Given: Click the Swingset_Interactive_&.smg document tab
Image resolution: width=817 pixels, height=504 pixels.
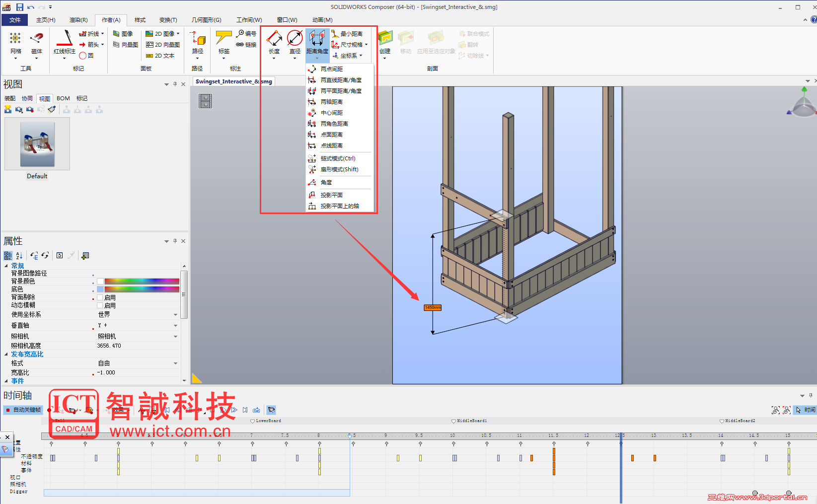Looking at the screenshot, I should 233,81.
